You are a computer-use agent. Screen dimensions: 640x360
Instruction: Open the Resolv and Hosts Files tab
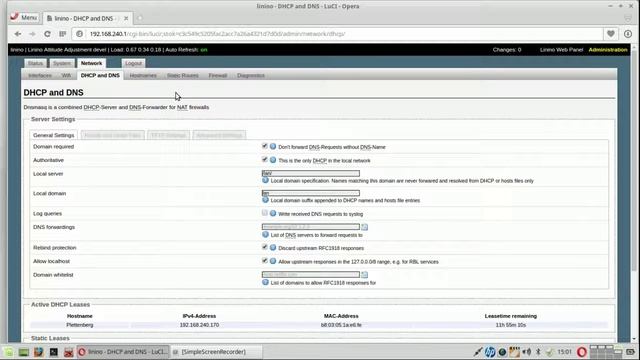coord(112,135)
